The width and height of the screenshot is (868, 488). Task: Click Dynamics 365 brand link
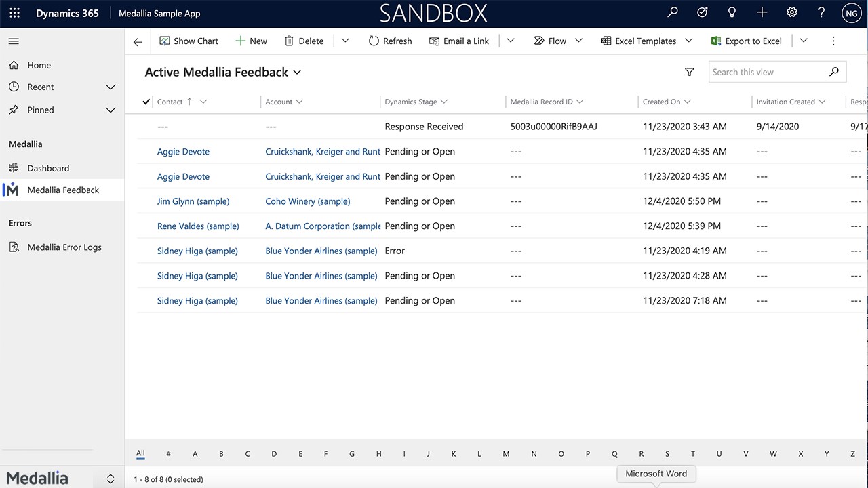pos(67,13)
